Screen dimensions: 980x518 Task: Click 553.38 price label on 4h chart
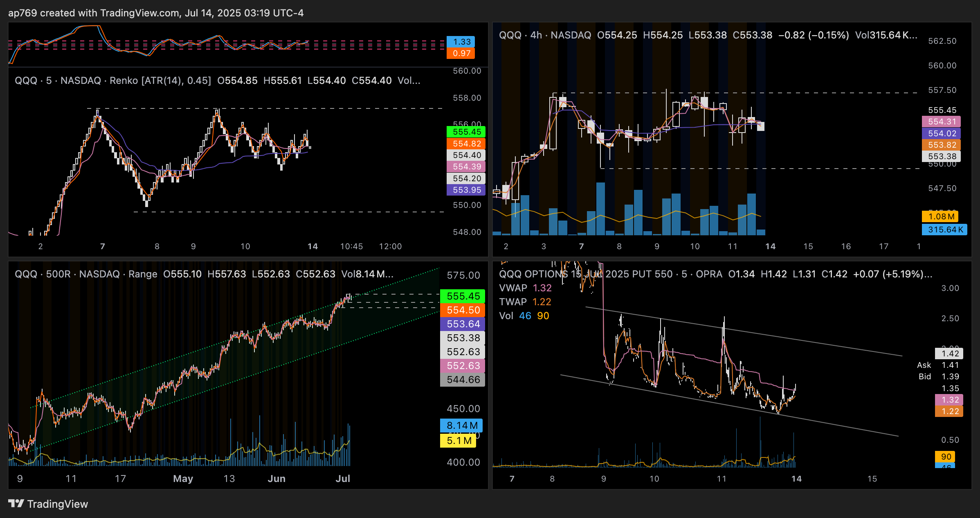[942, 156]
